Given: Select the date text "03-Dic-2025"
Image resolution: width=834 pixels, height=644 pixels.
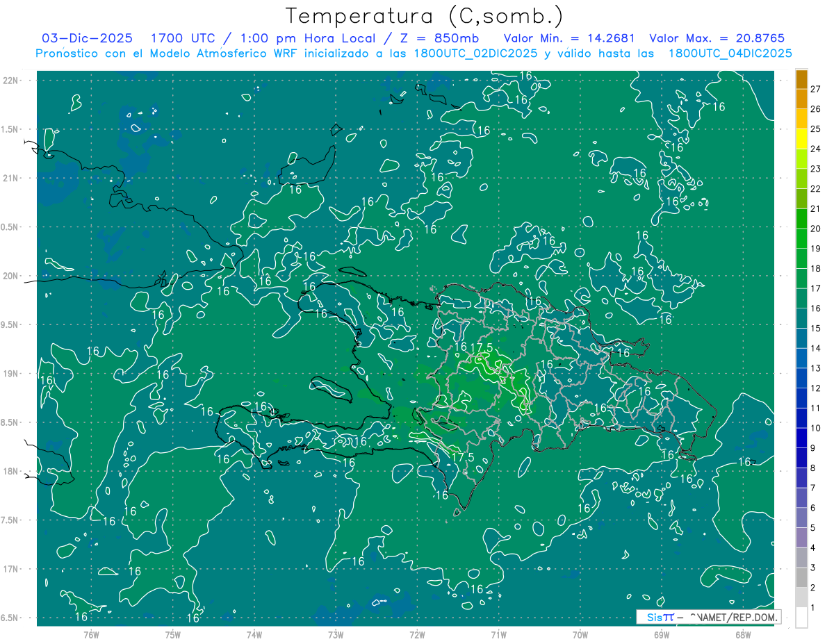Looking at the screenshot, I should coord(87,39).
